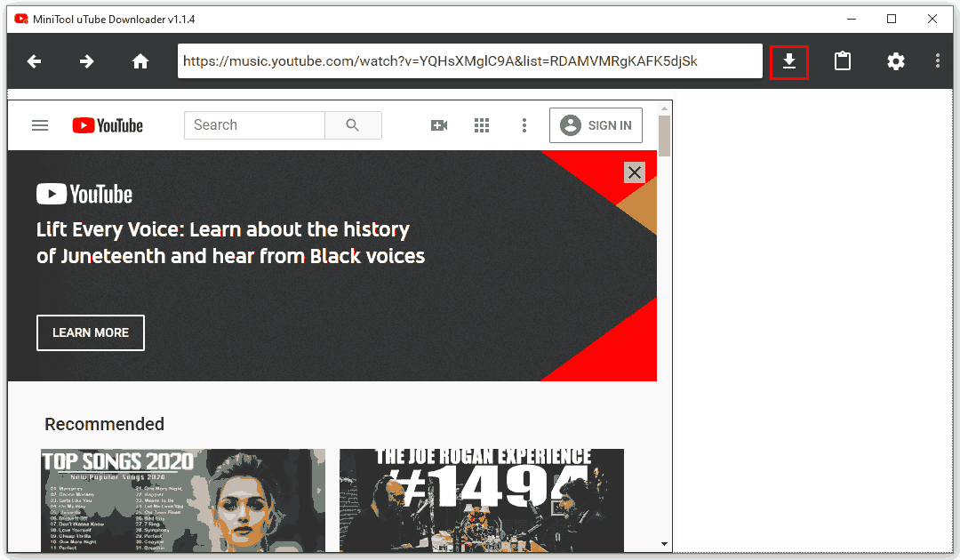Open the Top Songs 2020 thumbnail
The width and height of the screenshot is (960, 560).
(183, 500)
